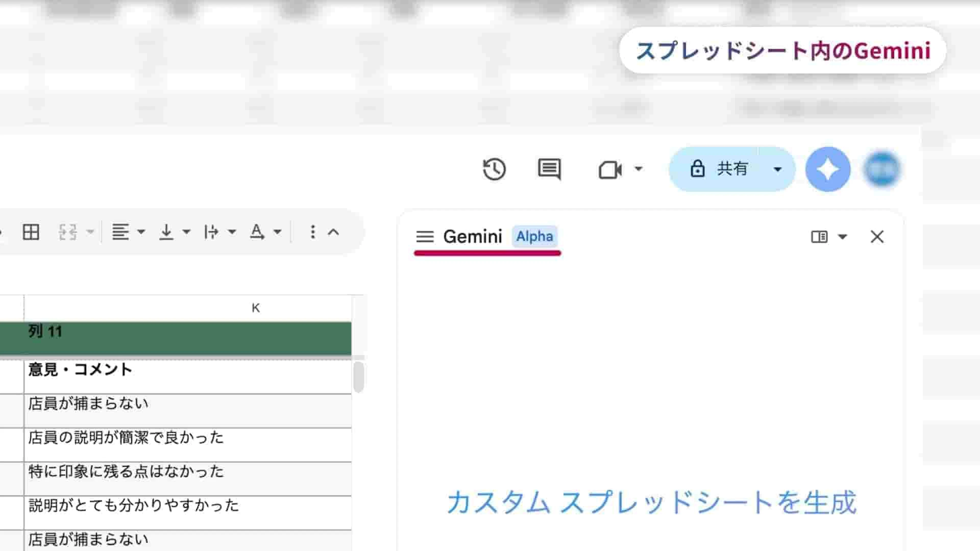Click the blurred user account avatar
Viewport: 980px width, 551px height.
point(882,169)
